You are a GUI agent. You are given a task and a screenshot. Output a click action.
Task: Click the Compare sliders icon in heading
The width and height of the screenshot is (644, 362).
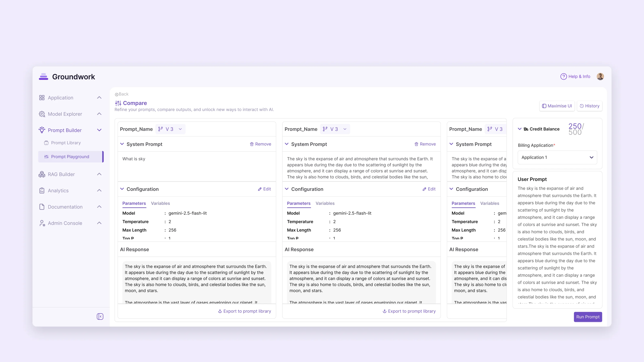pos(118,103)
